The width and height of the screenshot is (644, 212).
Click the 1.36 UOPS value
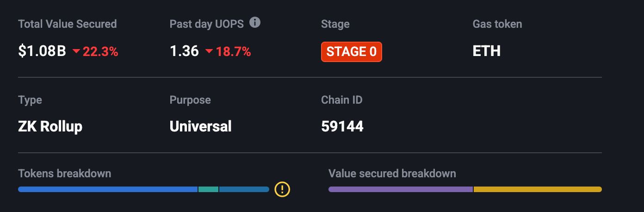tap(184, 51)
